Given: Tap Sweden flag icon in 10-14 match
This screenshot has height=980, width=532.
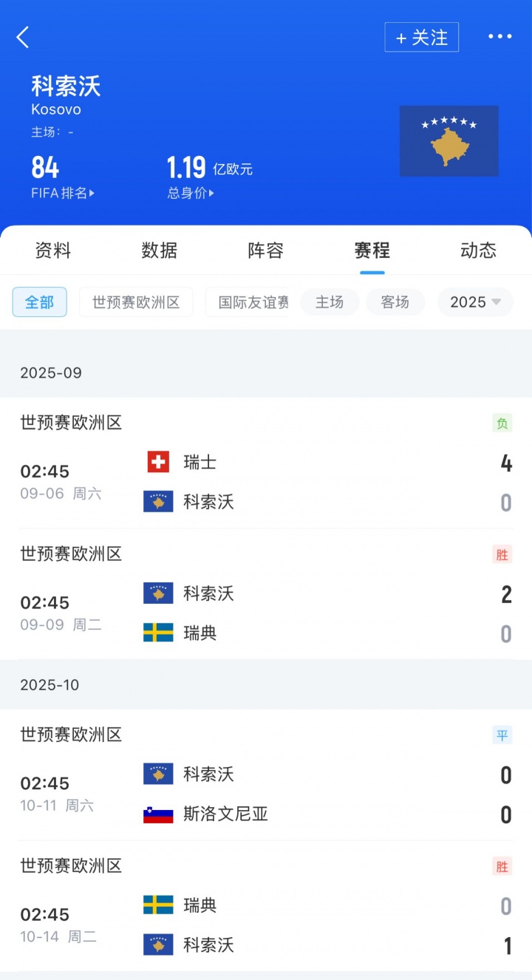Looking at the screenshot, I should [158, 905].
